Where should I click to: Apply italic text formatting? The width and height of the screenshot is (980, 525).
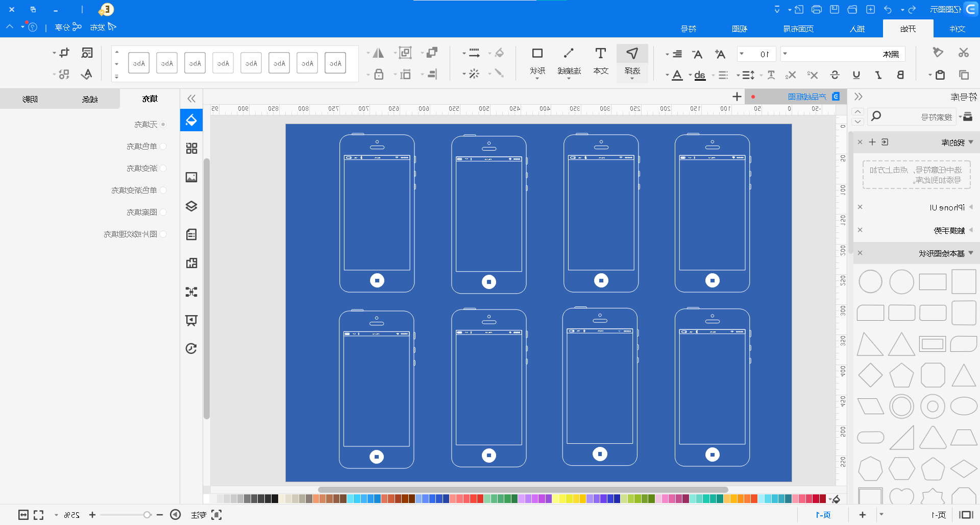coord(878,75)
